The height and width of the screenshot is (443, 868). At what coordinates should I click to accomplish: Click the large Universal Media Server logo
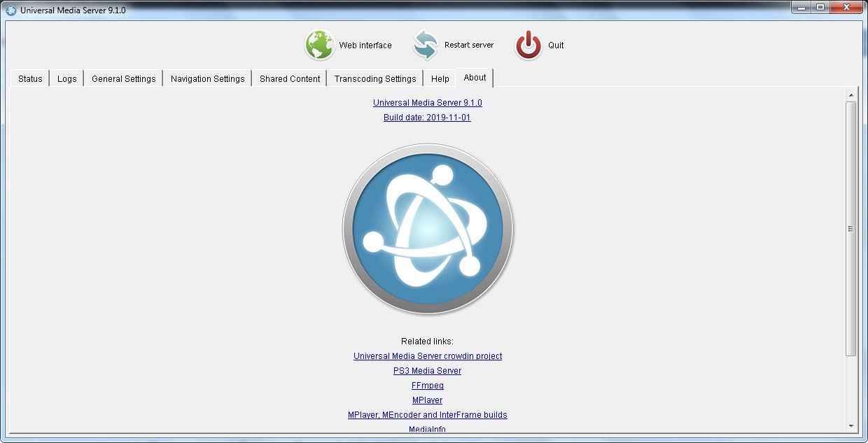428,229
